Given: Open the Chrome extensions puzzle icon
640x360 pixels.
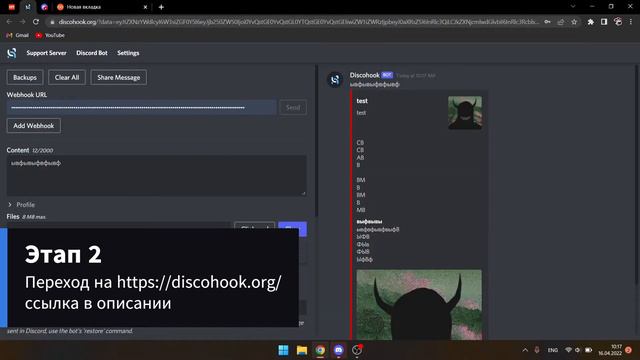Looking at the screenshot, I should click(x=591, y=22).
